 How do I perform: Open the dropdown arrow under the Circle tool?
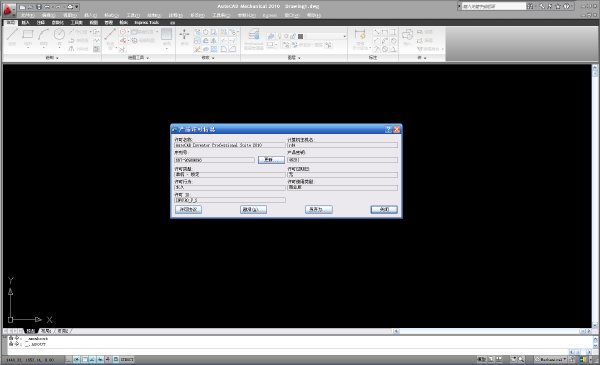point(59,47)
